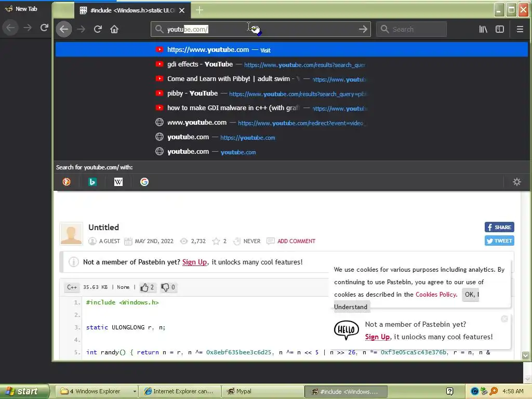Viewport: 532px width, 399px height.
Task: Select 'how to make GDI malware in c++' suggestion
Action: point(292,108)
